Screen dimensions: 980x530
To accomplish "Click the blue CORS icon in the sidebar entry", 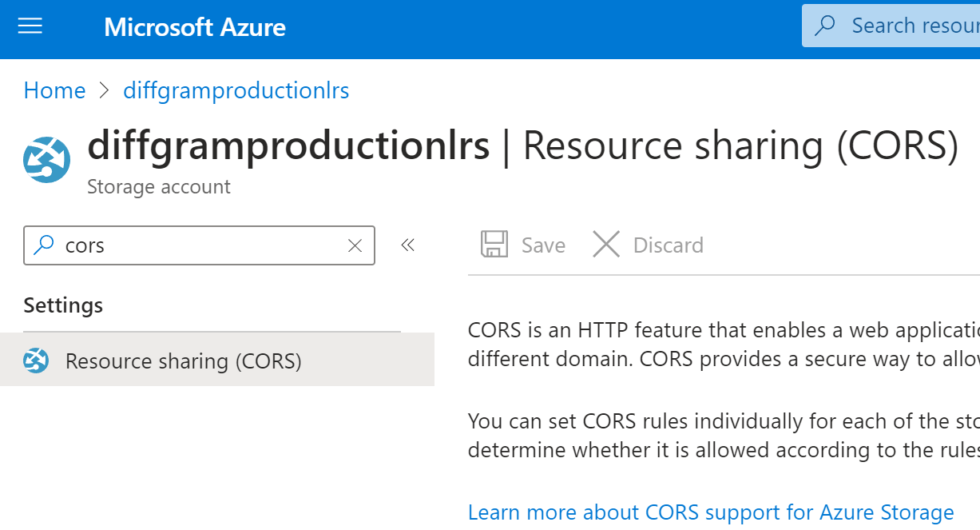I will pyautogui.click(x=35, y=361).
